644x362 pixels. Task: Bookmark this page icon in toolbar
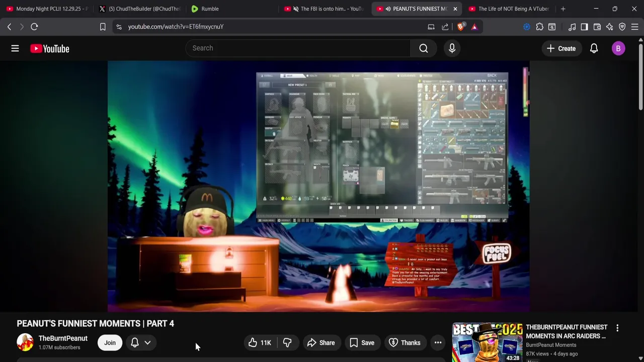pyautogui.click(x=103, y=27)
